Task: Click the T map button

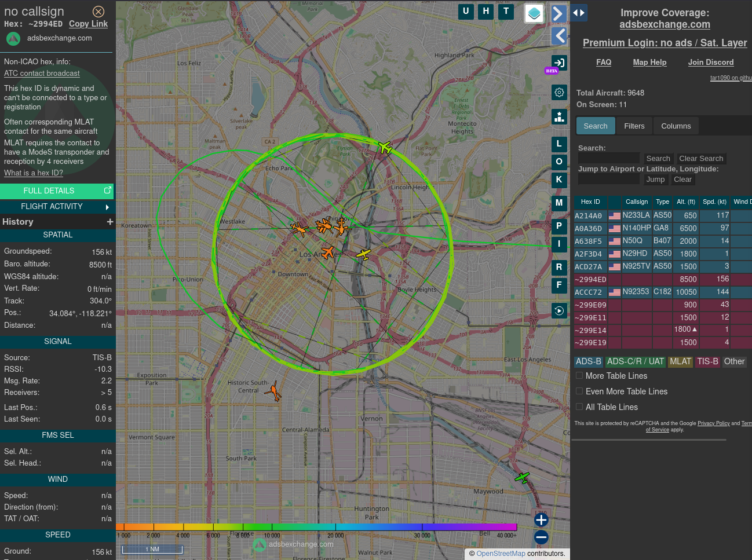Action: [506, 12]
